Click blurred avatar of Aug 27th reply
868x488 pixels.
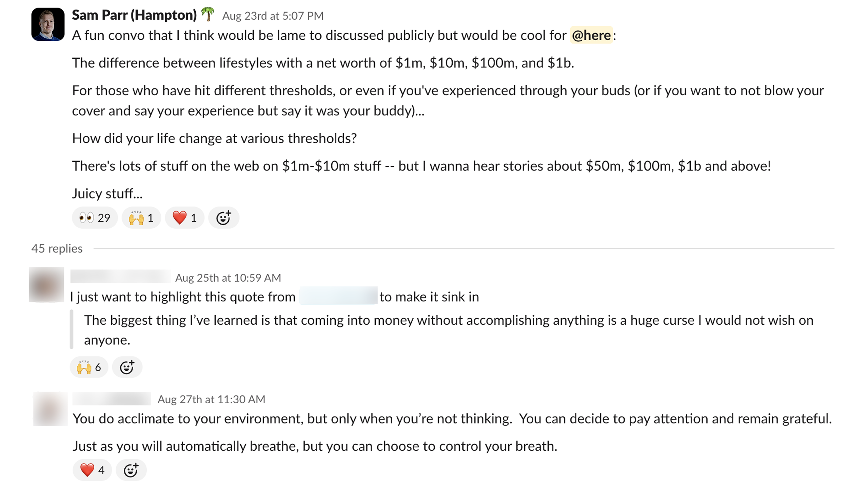pyautogui.click(x=50, y=409)
